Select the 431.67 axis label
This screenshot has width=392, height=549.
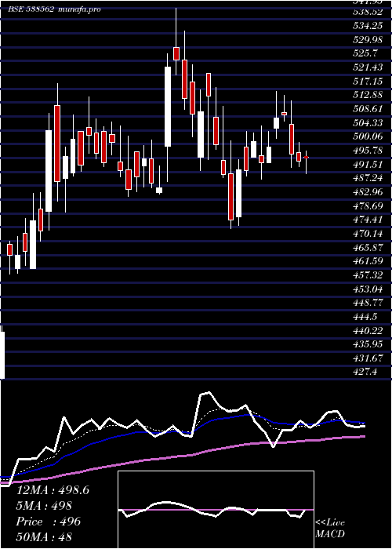click(x=368, y=358)
